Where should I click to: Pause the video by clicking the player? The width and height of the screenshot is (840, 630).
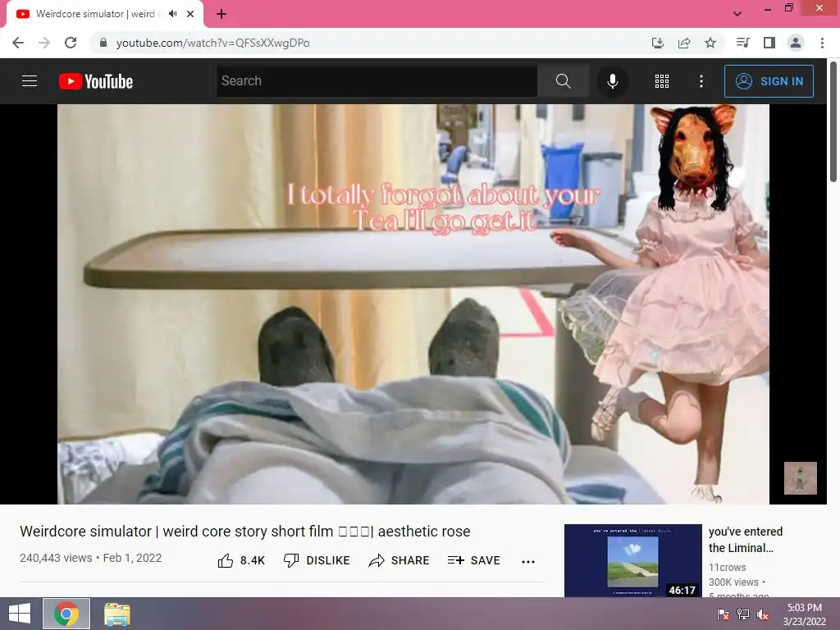413,304
